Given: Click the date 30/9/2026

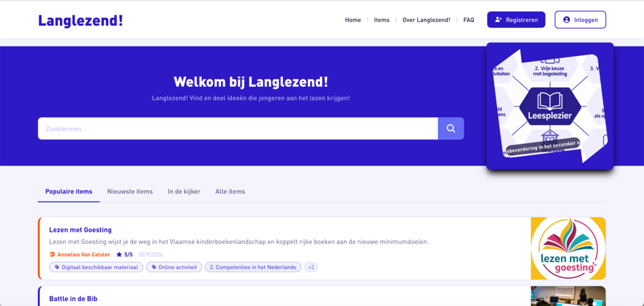Looking at the screenshot, I should coord(150,254).
